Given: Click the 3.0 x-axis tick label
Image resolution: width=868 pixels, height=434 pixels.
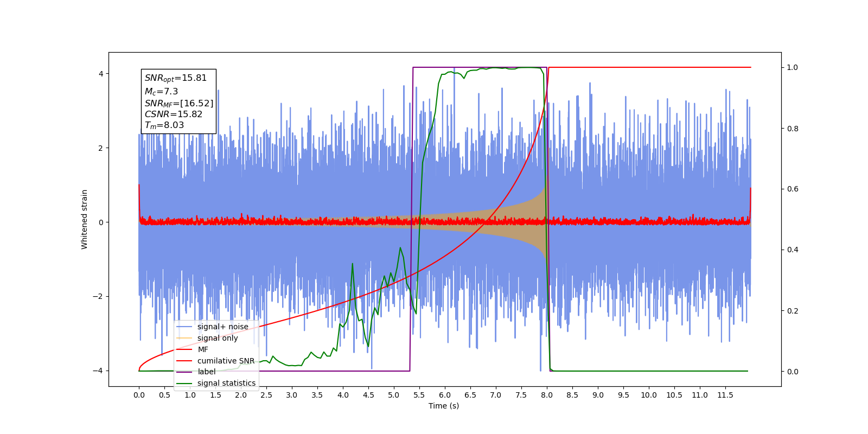Looking at the screenshot, I should tap(292, 395).
